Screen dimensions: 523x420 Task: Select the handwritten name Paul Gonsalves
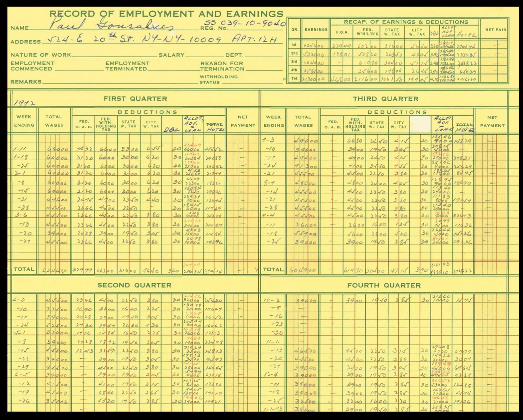(x=113, y=26)
